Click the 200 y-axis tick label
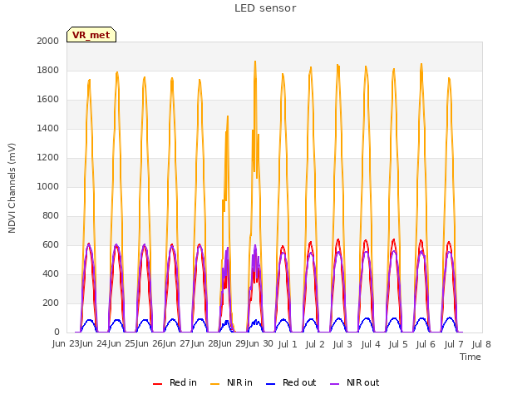This screenshot has width=532, height=399. (x=51, y=303)
